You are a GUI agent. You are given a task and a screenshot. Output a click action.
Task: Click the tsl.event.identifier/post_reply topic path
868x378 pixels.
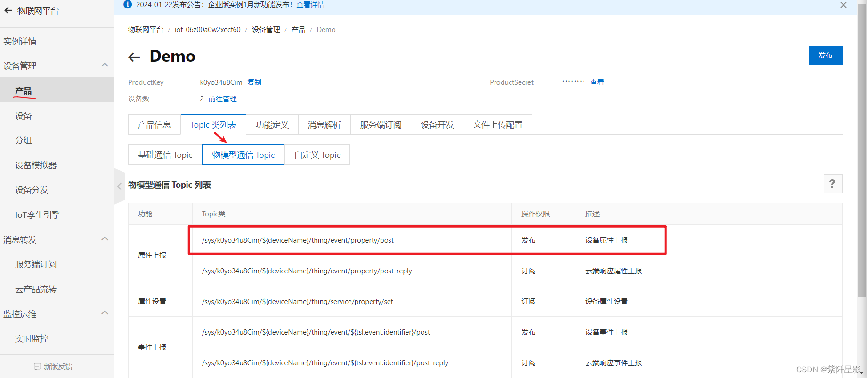point(325,363)
